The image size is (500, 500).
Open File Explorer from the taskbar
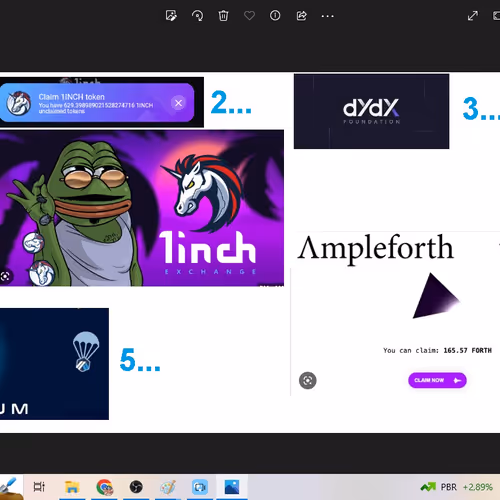coord(72,487)
